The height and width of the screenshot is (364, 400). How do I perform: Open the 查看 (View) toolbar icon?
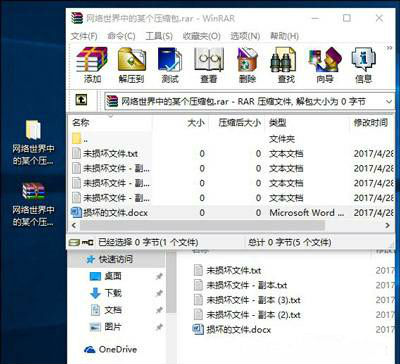(x=209, y=65)
